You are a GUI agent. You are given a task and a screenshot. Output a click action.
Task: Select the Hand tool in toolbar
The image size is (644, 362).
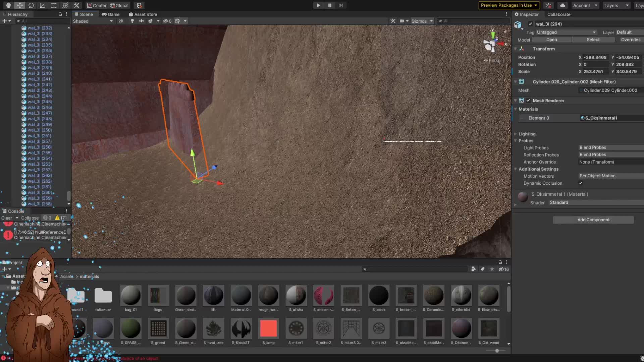coord(8,5)
